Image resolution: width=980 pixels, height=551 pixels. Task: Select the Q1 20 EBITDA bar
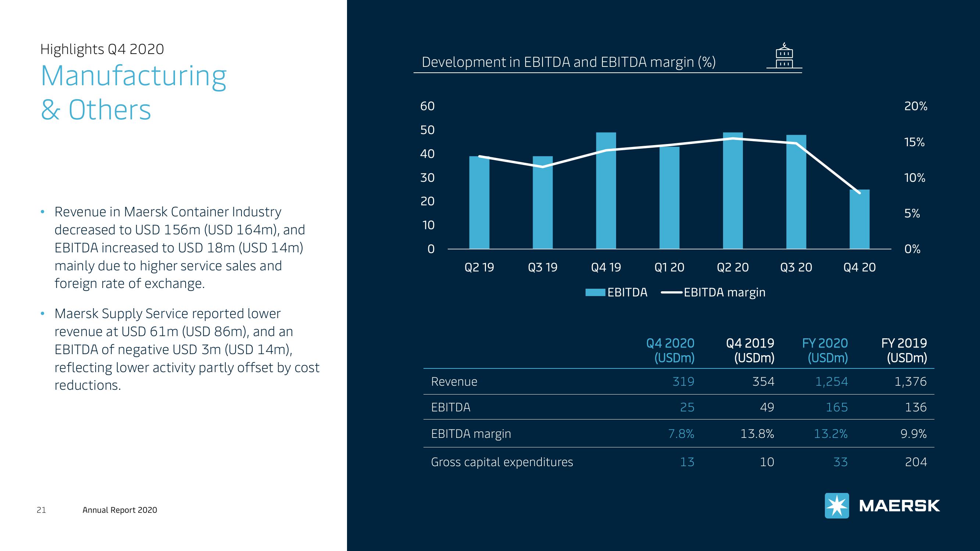(x=669, y=198)
